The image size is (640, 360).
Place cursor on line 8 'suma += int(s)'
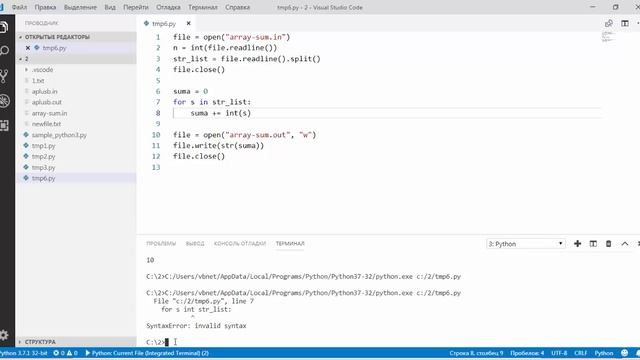220,113
